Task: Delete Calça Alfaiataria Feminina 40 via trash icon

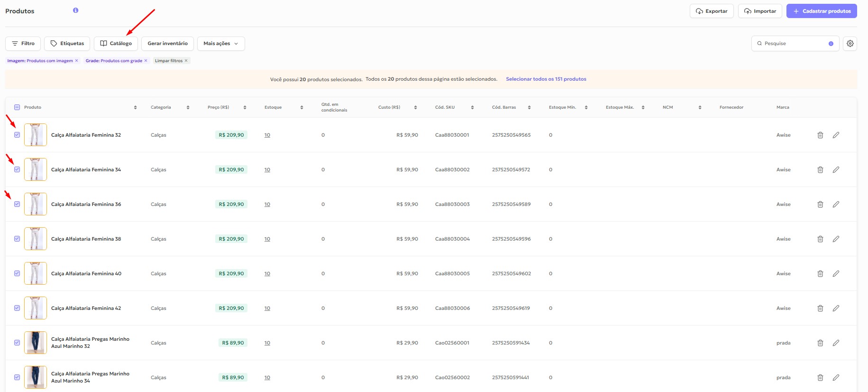Action: (x=820, y=274)
